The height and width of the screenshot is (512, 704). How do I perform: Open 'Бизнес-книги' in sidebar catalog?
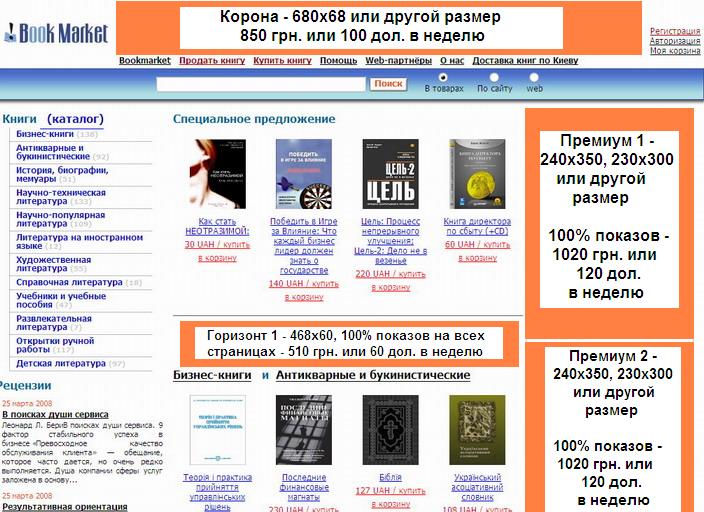44,134
